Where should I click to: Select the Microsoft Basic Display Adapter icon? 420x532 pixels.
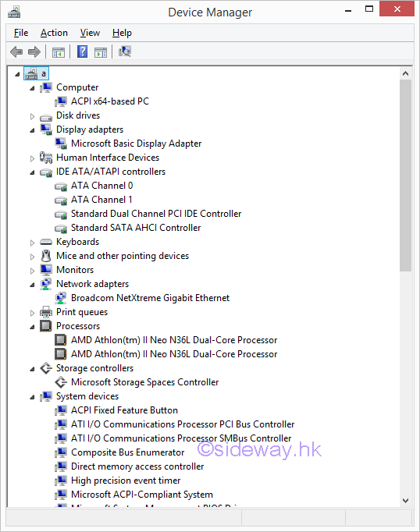(61, 144)
